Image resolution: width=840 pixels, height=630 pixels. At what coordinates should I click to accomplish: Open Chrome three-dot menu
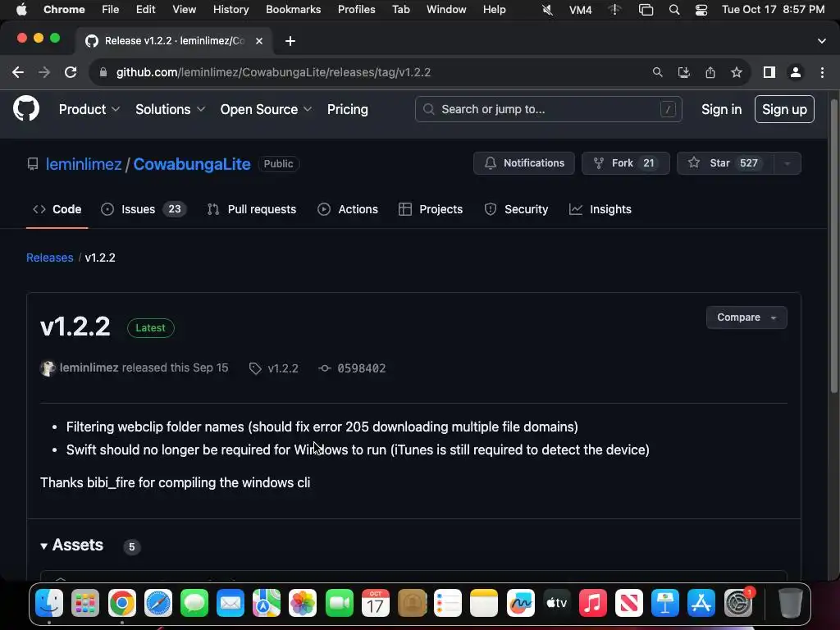click(x=822, y=72)
